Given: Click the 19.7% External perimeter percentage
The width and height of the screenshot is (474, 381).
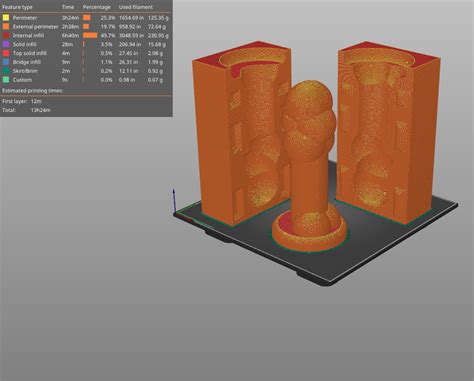Looking at the screenshot, I should [x=108, y=27].
